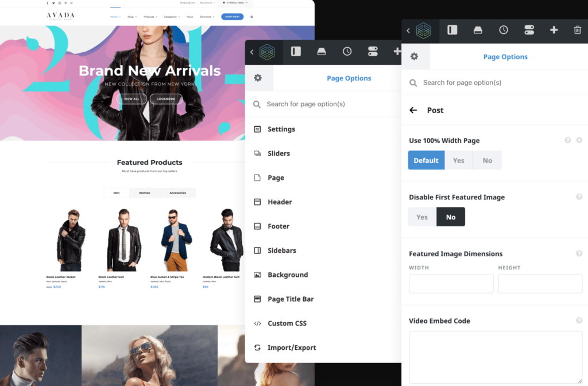
Task: Click the Avada logo in the Post panel toolbar
Action: 424,30
